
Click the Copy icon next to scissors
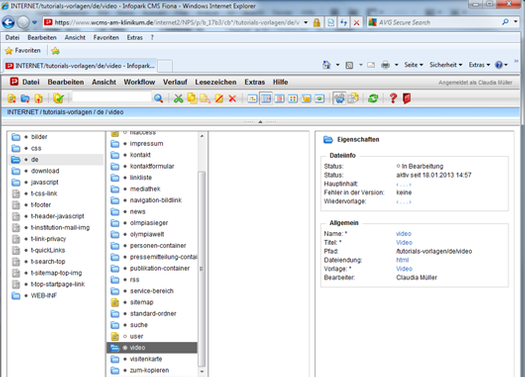click(x=192, y=98)
